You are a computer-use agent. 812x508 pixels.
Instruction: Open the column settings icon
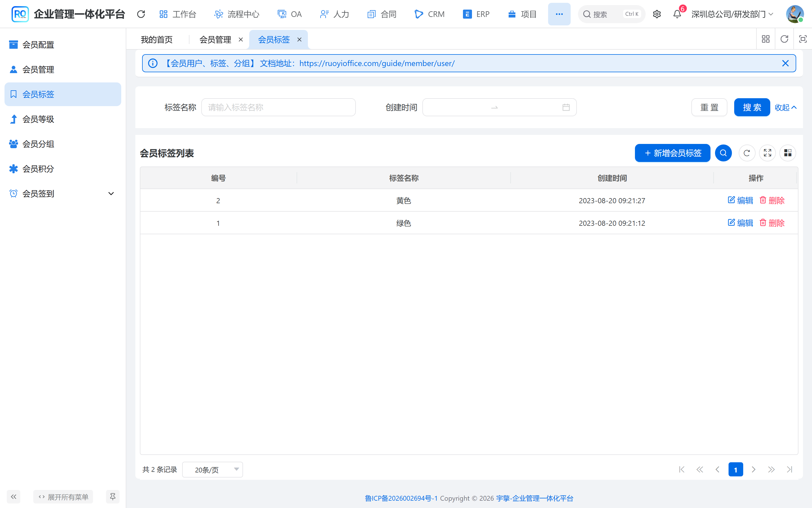pyautogui.click(x=787, y=153)
